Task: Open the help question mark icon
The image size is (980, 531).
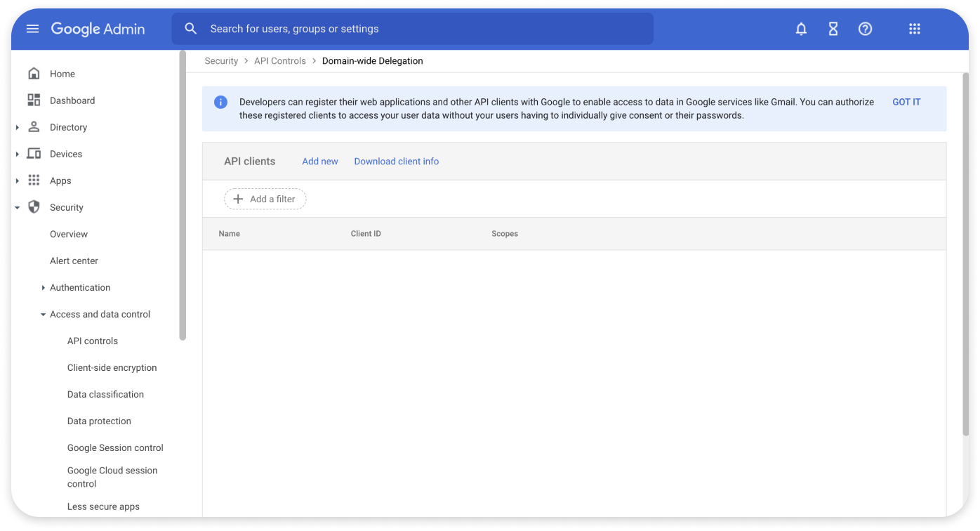Action: click(x=866, y=29)
